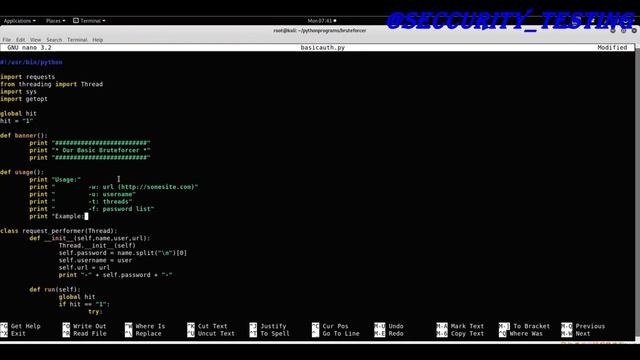640x360 pixels.
Task: Click the '-w: url (http://somesite.com)' line
Action: point(113,187)
